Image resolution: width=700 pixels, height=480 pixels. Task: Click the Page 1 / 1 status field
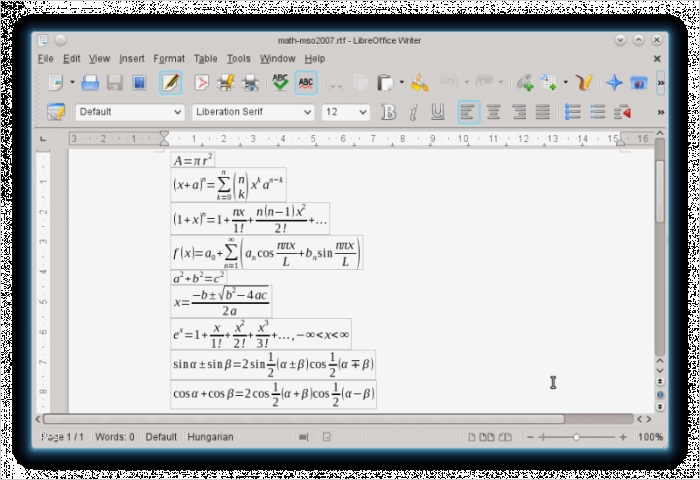pyautogui.click(x=62, y=437)
